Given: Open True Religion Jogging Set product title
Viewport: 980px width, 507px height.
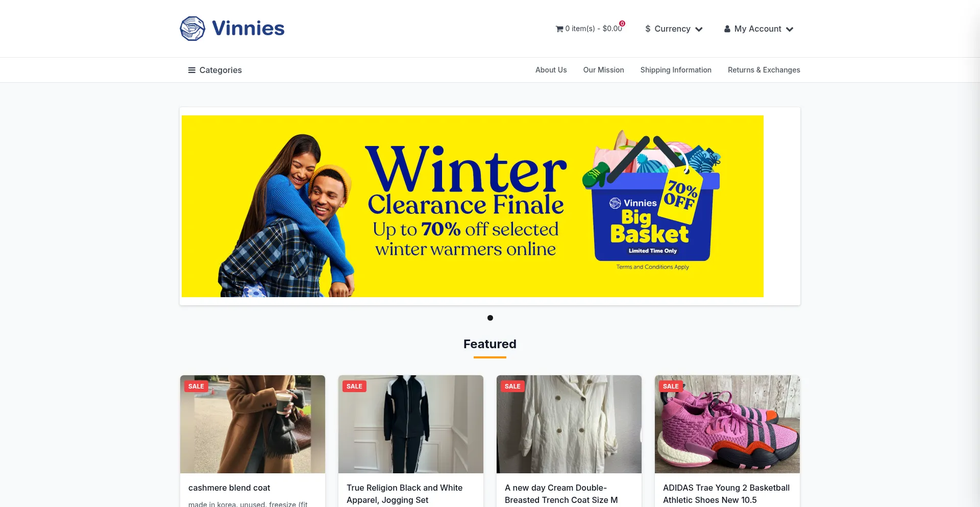Looking at the screenshot, I should click(405, 494).
